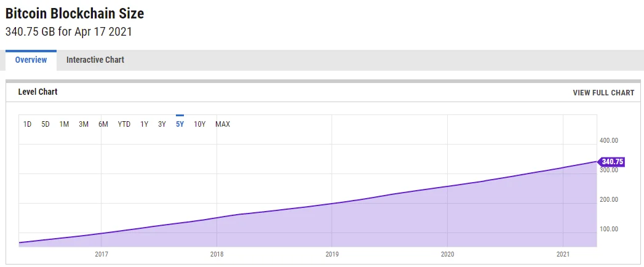The width and height of the screenshot is (644, 267).
Task: Click the 400.00 y-axis label
Action: coord(609,140)
